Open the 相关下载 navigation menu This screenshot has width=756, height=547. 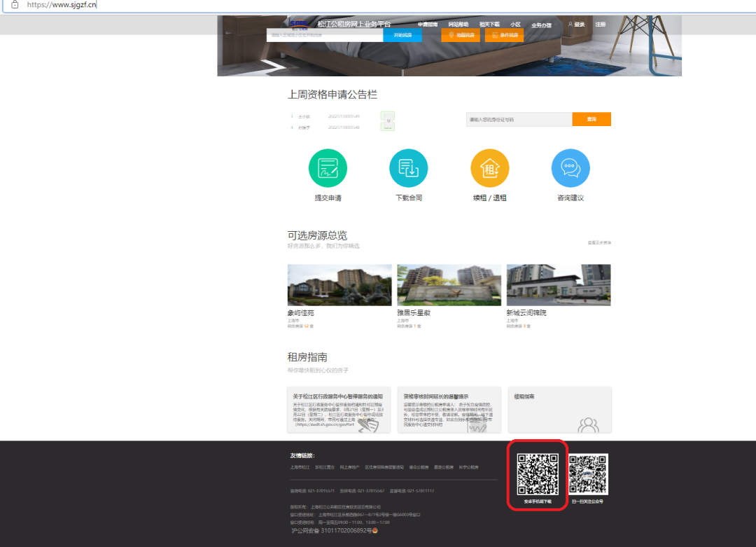point(489,25)
